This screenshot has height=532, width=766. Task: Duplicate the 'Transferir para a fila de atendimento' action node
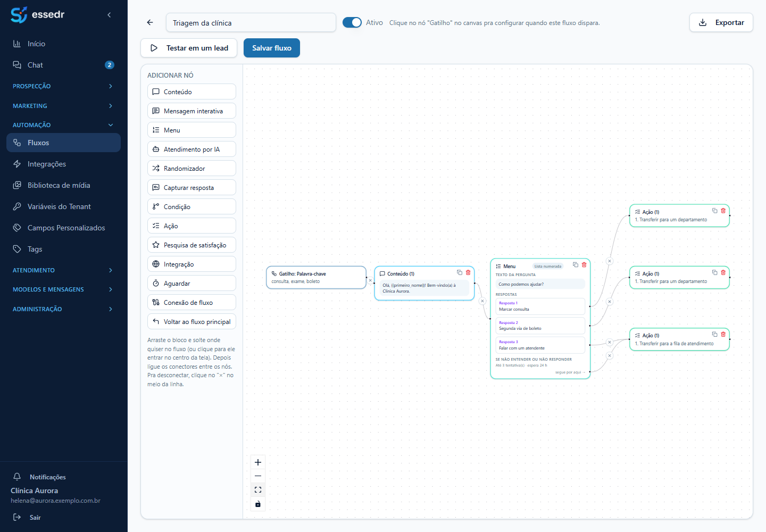pos(715,334)
